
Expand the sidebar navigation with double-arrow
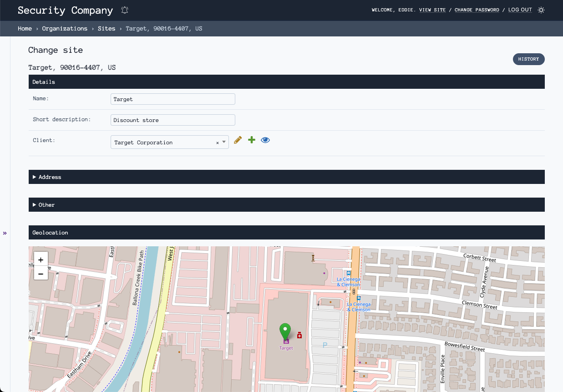click(5, 233)
